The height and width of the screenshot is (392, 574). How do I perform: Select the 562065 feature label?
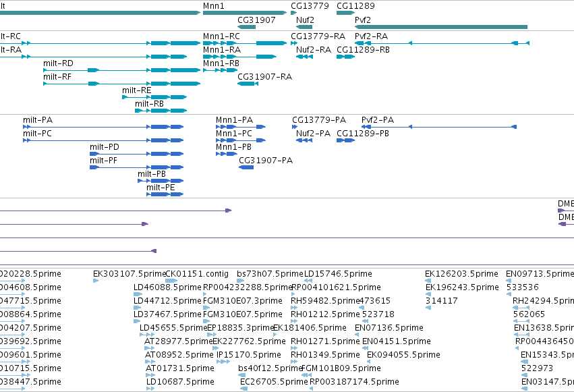pos(529,314)
